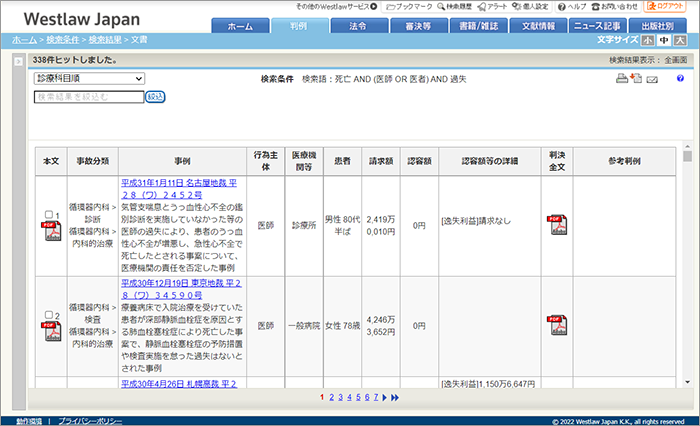Click the email envelope icon
The image size is (700, 426).
coord(651,78)
